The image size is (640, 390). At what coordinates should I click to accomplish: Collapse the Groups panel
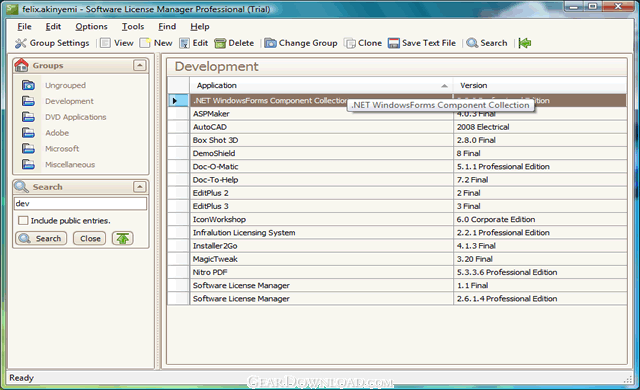[x=140, y=65]
